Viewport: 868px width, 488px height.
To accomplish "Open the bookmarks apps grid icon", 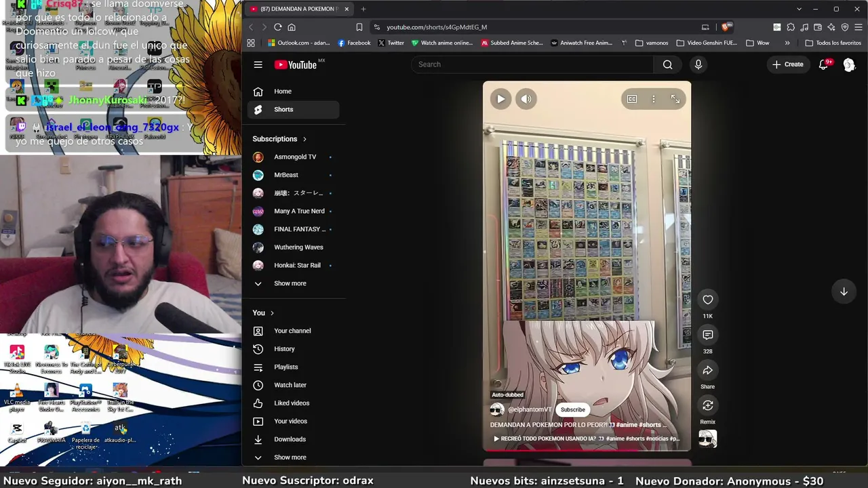I will coord(251,43).
